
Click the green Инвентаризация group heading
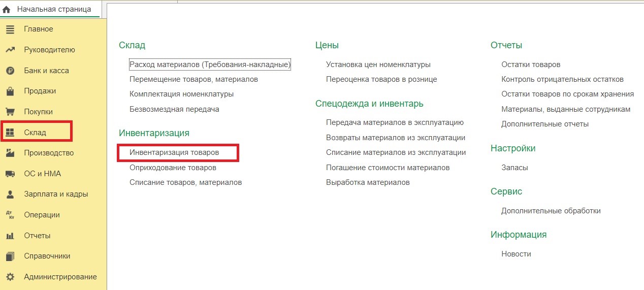point(154,133)
